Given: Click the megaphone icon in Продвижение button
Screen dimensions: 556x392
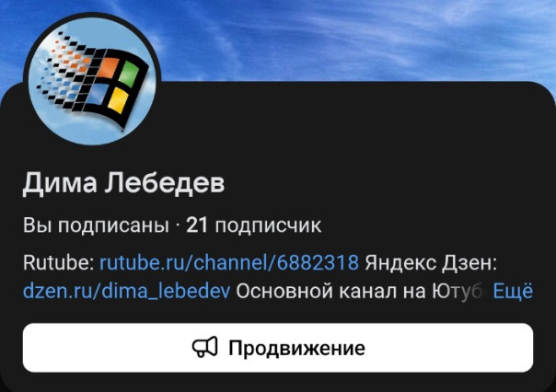Looking at the screenshot, I should click(205, 347).
